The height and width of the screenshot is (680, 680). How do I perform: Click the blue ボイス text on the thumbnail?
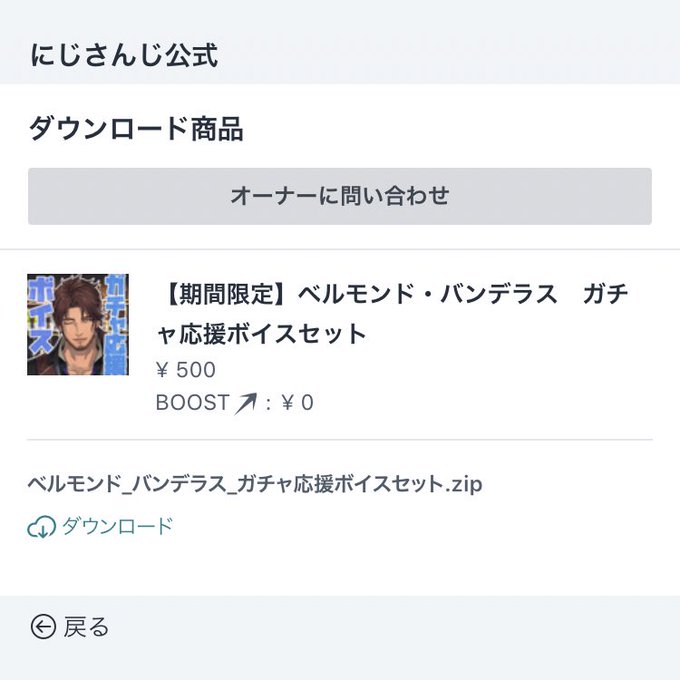(41, 316)
